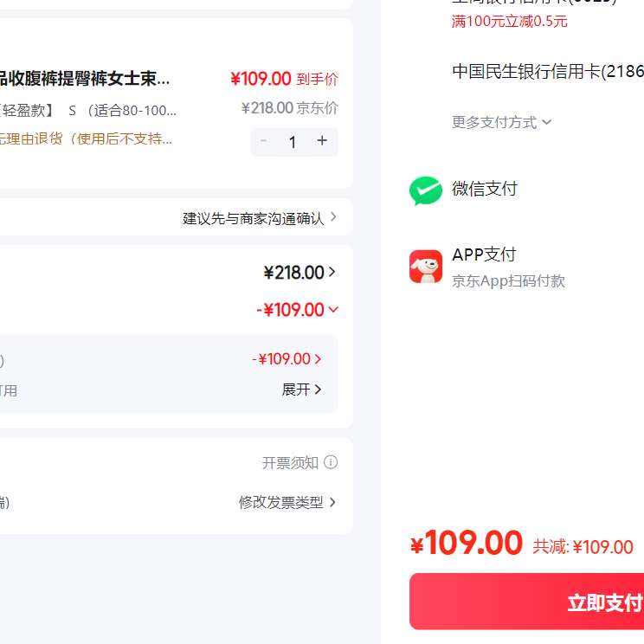Click the quantity field showing 1
Image resolution: width=644 pixels, height=644 pixels.
tap(293, 142)
